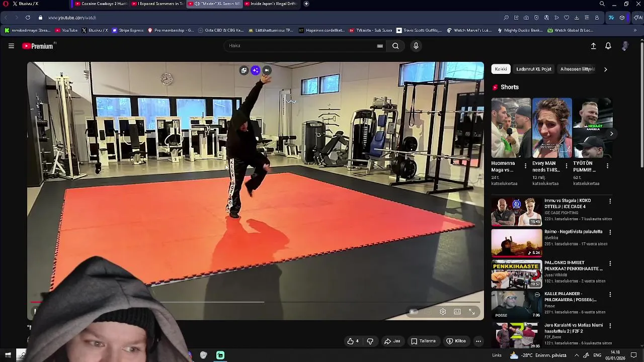Screen dimensions: 644x362
Task: Open Raimo - Negatiivista palautetta thumbnail
Action: pyautogui.click(x=517, y=243)
